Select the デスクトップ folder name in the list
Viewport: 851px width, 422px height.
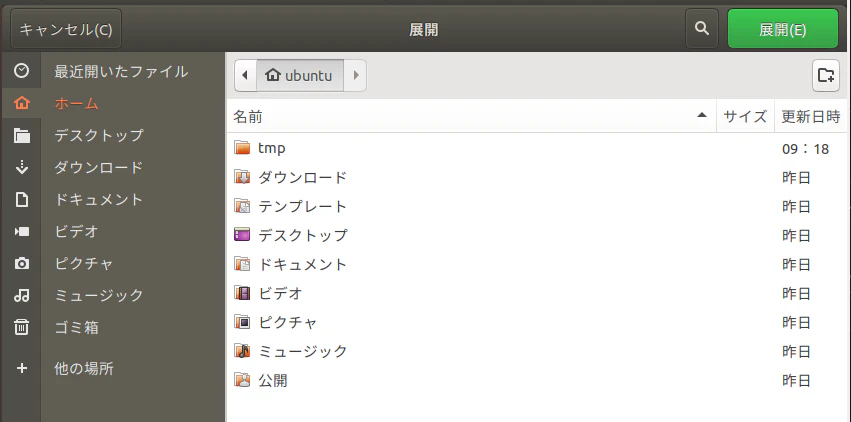pyautogui.click(x=302, y=235)
